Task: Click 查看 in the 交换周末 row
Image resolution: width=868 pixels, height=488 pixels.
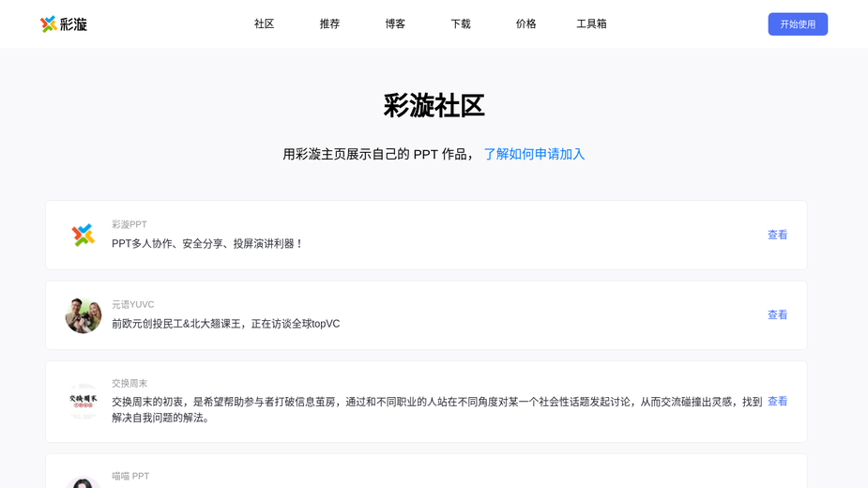Action: click(777, 401)
